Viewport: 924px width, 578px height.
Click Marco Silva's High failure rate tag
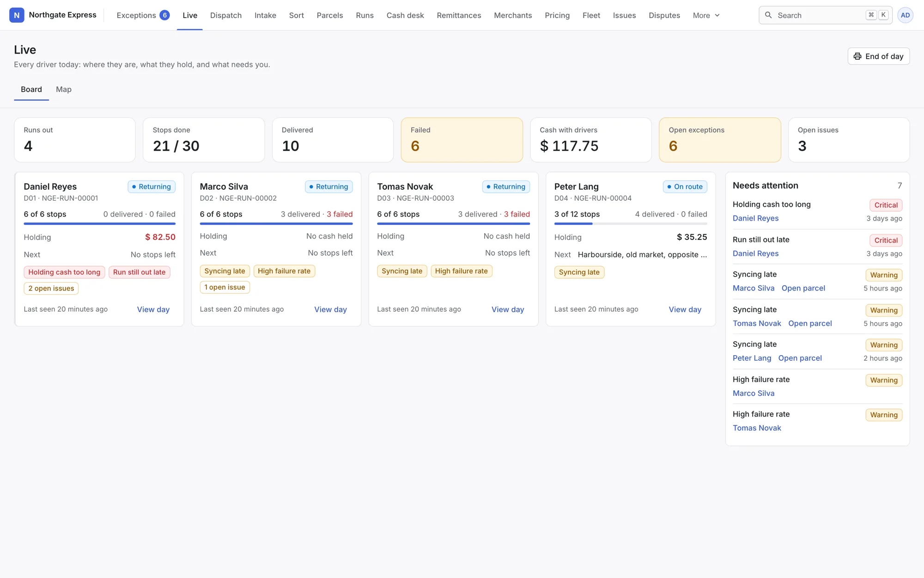284,271
